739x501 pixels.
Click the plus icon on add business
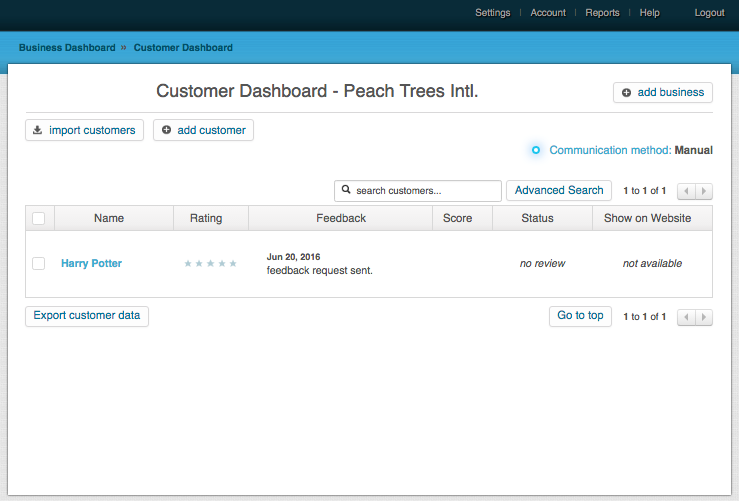click(x=626, y=92)
